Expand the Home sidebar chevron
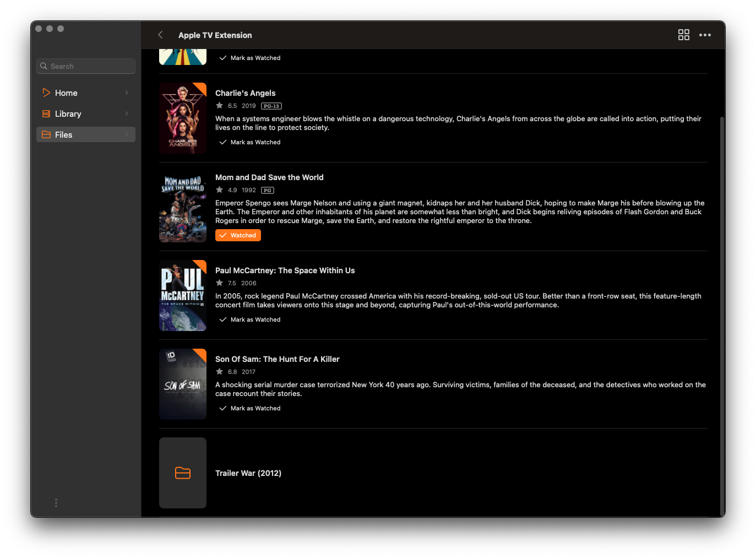This screenshot has height=558, width=756. (x=127, y=93)
